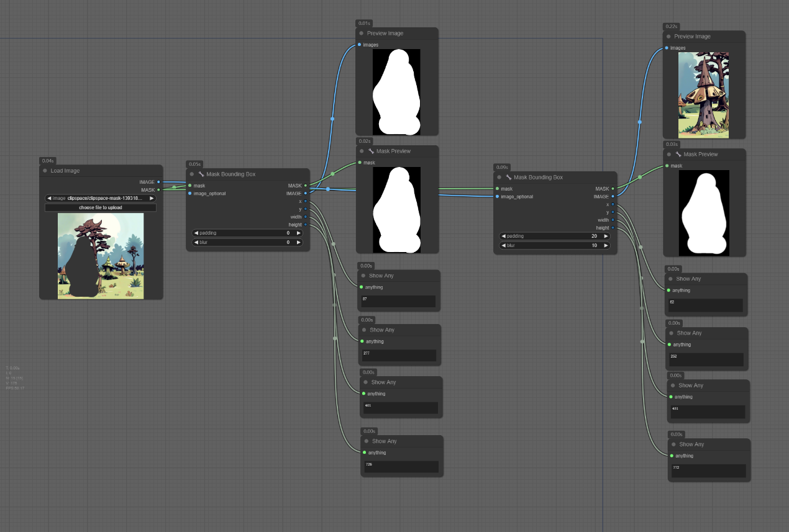Toggle collapse dot on the Show Any node showing 277
Screen dimensions: 789x532
(364, 330)
